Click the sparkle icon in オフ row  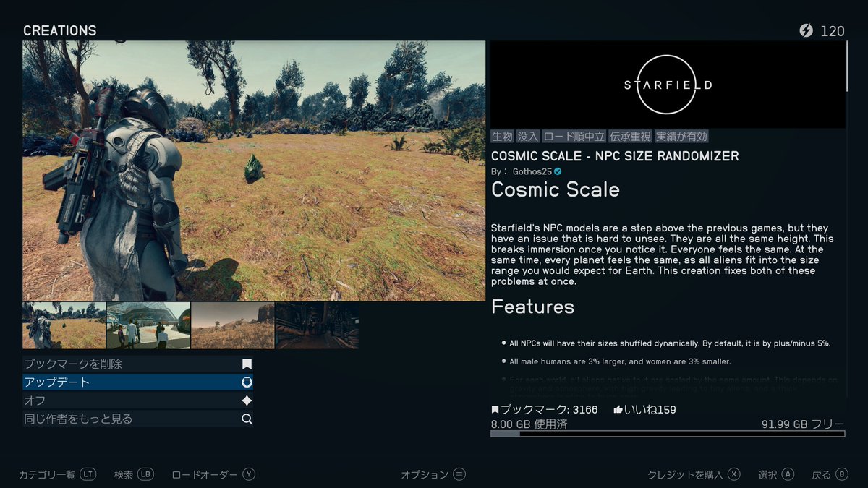(x=247, y=401)
